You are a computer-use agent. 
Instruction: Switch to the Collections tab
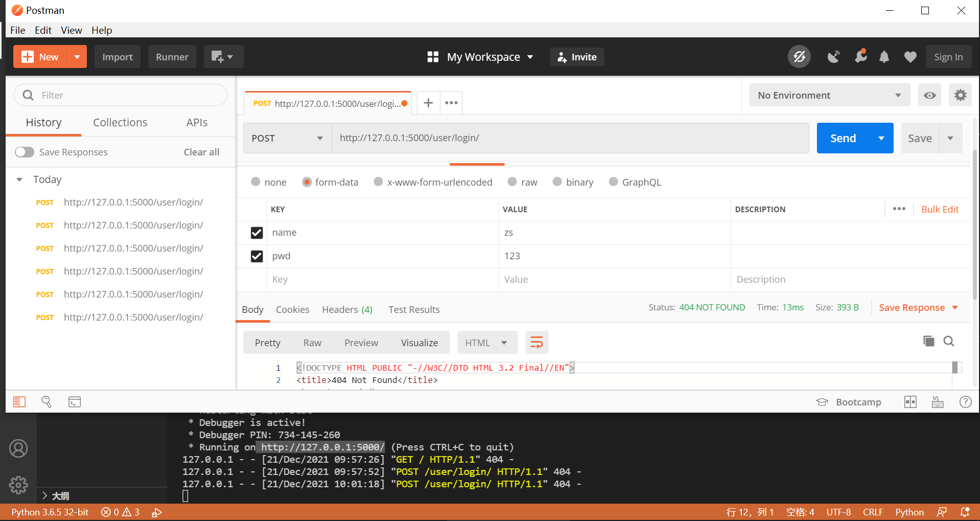120,122
